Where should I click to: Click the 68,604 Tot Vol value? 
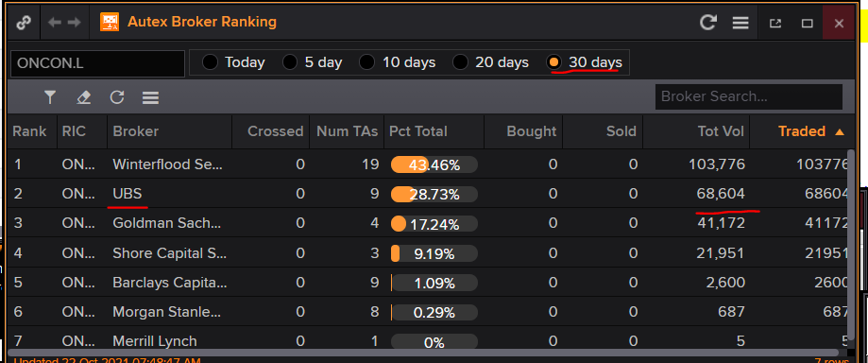point(721,194)
